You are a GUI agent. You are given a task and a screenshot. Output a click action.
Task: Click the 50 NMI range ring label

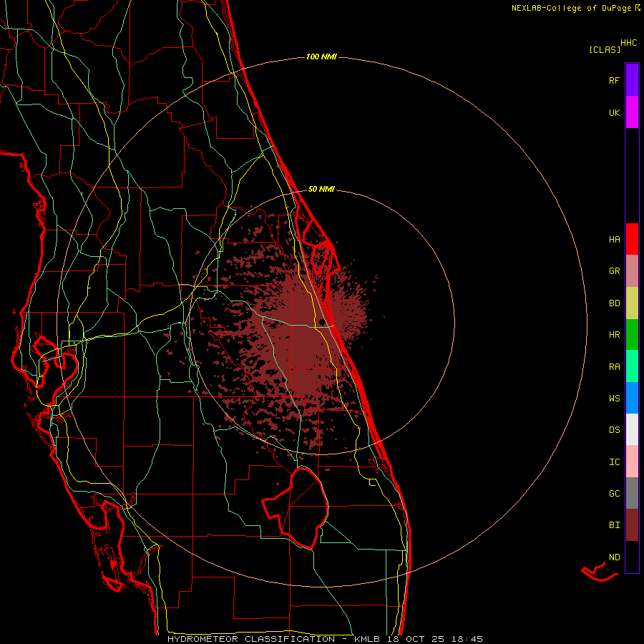coord(321,189)
